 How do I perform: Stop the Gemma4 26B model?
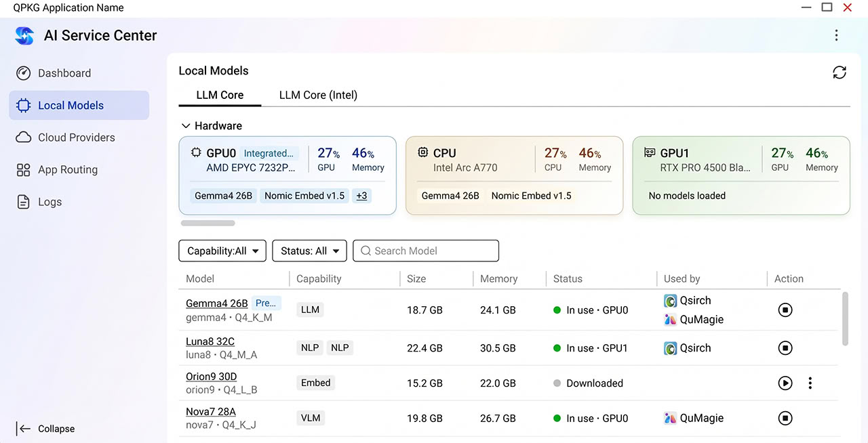pyautogui.click(x=785, y=310)
